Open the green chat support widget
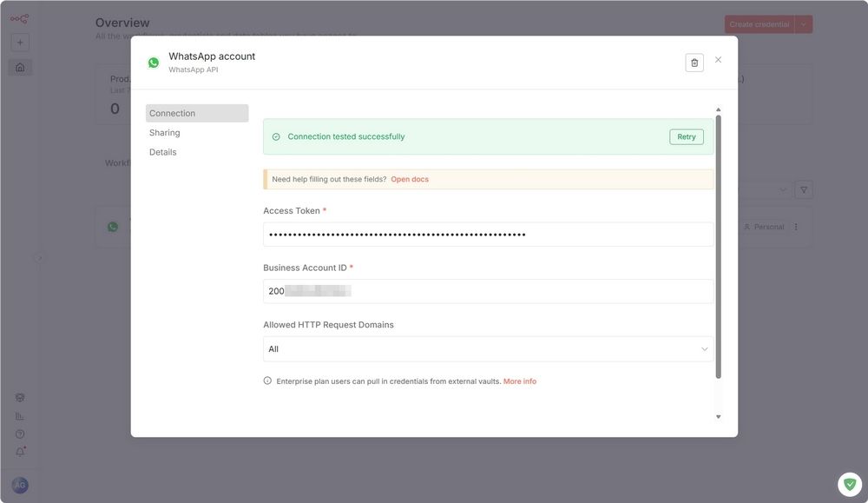Screen dimensions: 868x503 pos(848,483)
